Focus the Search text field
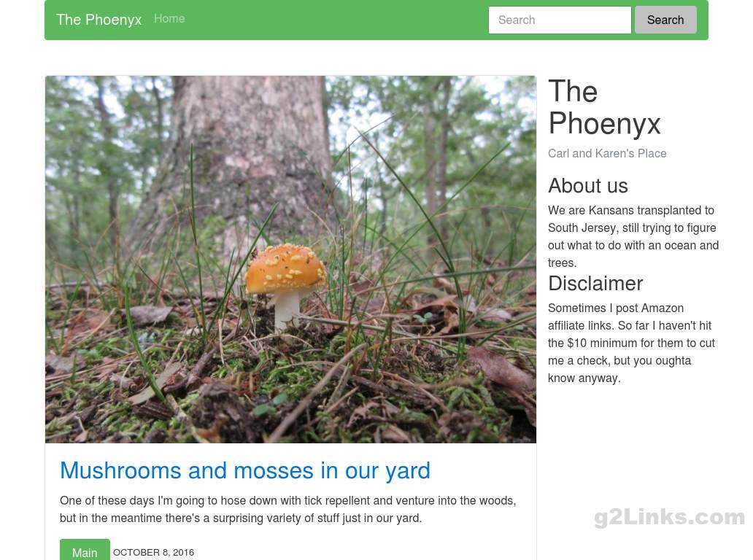The height and width of the screenshot is (560, 753). tap(560, 20)
